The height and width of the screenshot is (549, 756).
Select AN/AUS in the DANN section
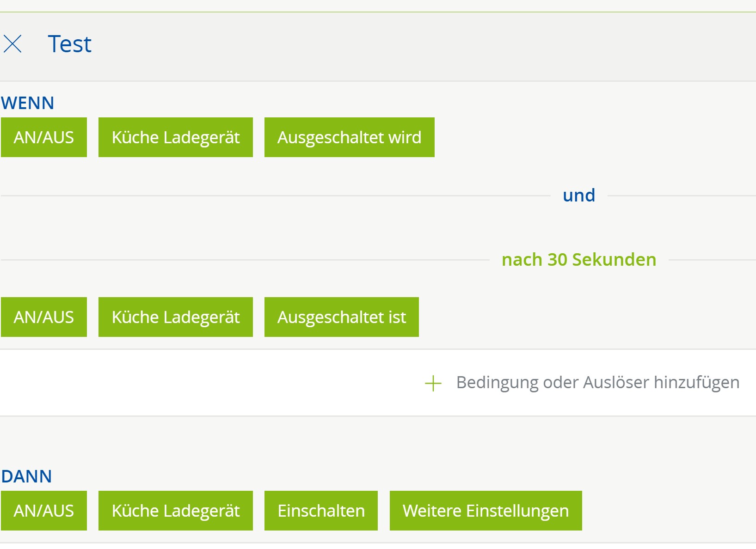pos(44,511)
